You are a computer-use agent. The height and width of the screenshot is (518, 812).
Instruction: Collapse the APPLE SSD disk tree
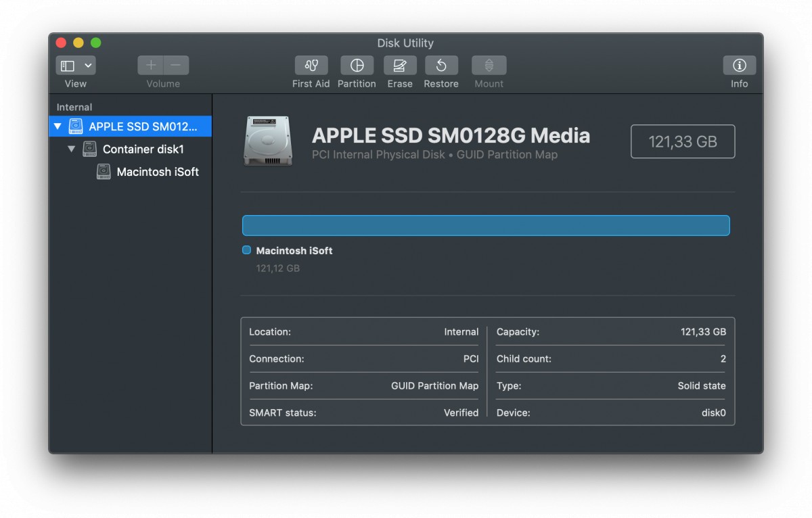click(x=58, y=126)
